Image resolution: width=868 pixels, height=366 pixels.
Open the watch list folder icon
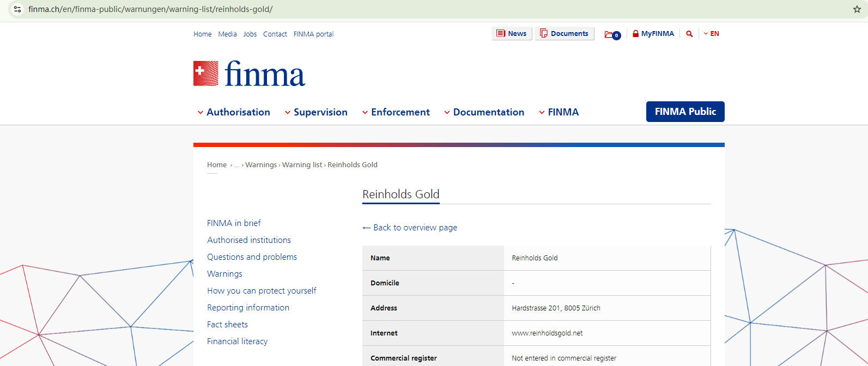click(612, 34)
